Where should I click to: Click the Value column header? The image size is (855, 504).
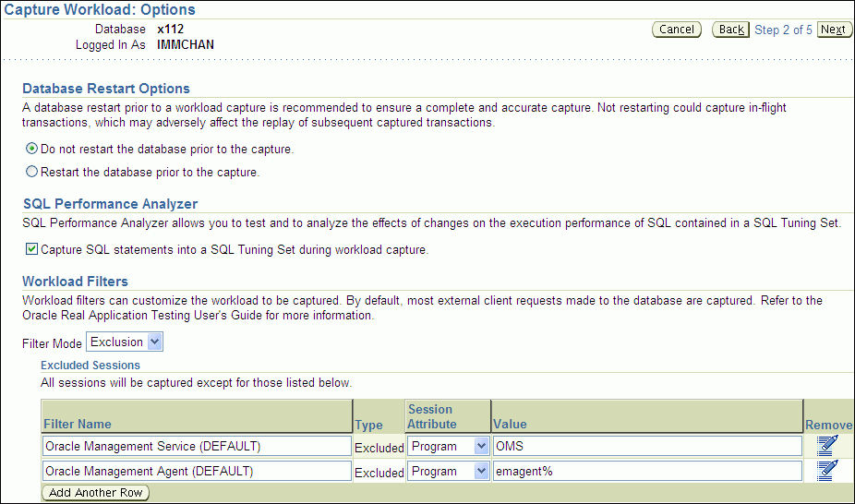click(x=511, y=424)
